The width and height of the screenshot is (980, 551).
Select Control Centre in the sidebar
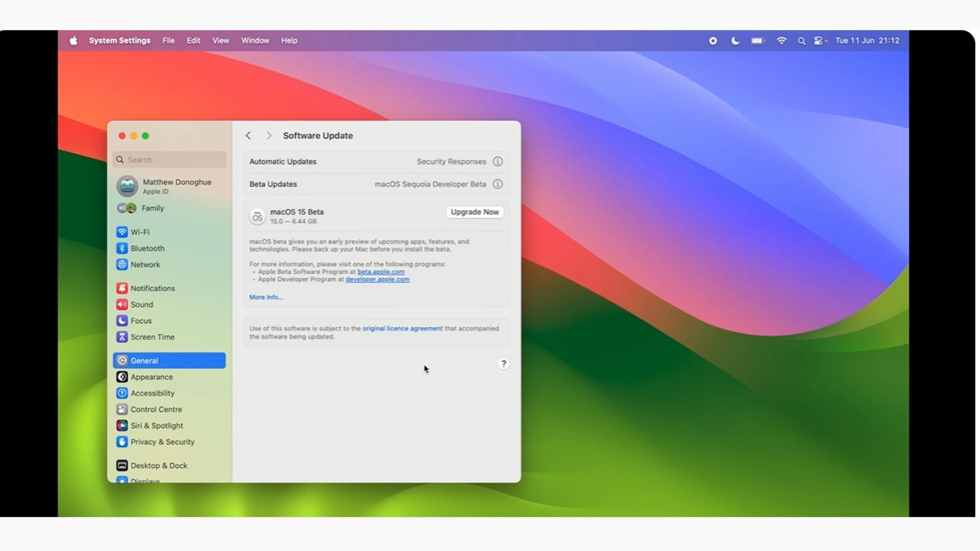pos(169,410)
